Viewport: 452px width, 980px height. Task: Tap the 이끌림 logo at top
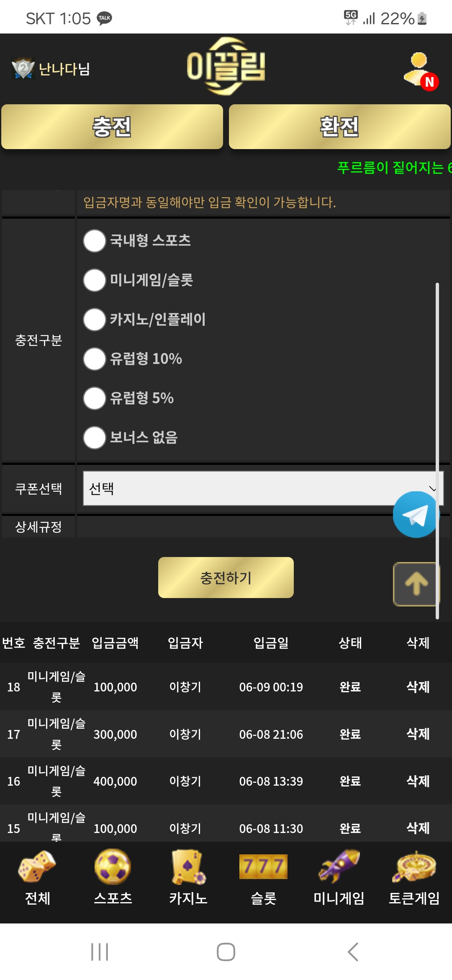[x=226, y=66]
